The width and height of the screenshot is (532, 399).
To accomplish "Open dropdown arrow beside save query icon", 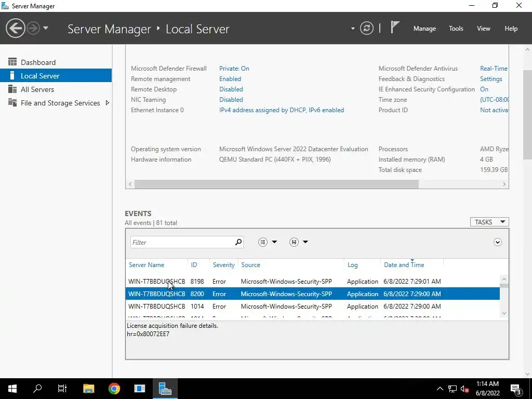I will tap(305, 242).
